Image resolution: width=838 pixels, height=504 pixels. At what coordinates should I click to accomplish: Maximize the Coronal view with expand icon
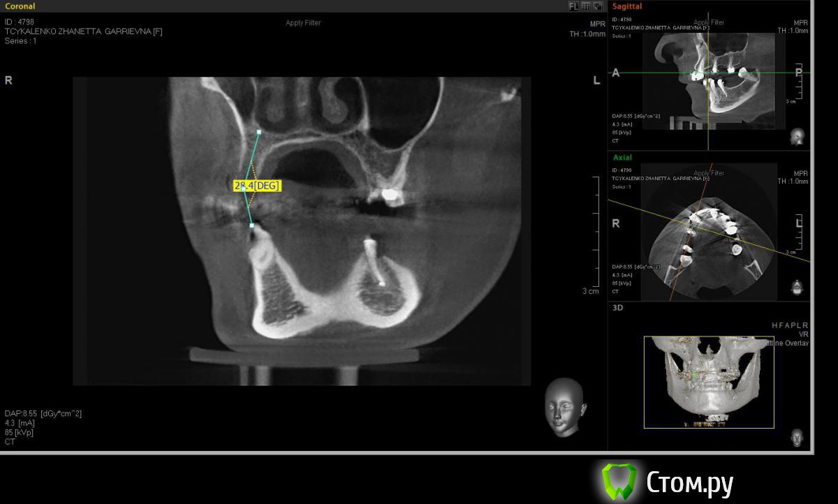[598, 6]
